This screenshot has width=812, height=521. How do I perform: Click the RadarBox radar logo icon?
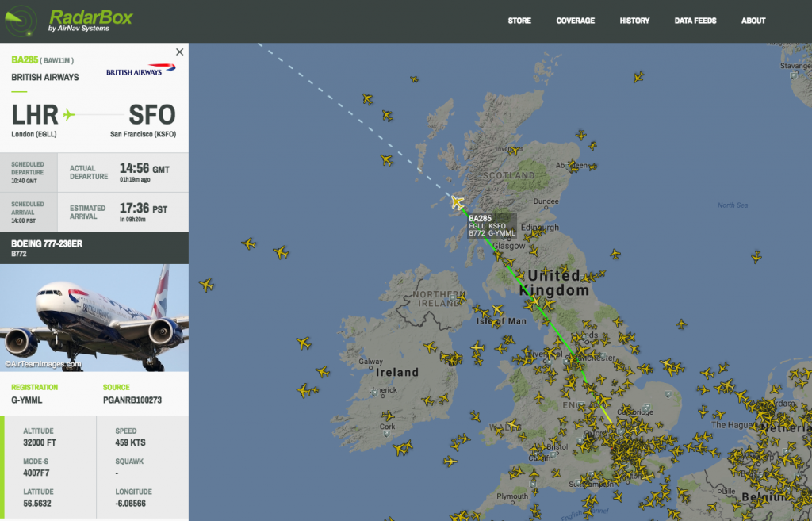tap(21, 21)
